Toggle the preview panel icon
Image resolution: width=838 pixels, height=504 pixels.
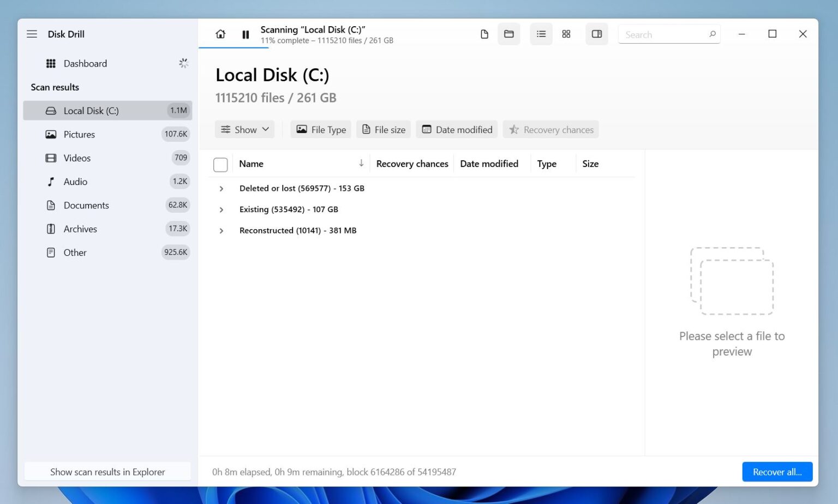coord(596,34)
